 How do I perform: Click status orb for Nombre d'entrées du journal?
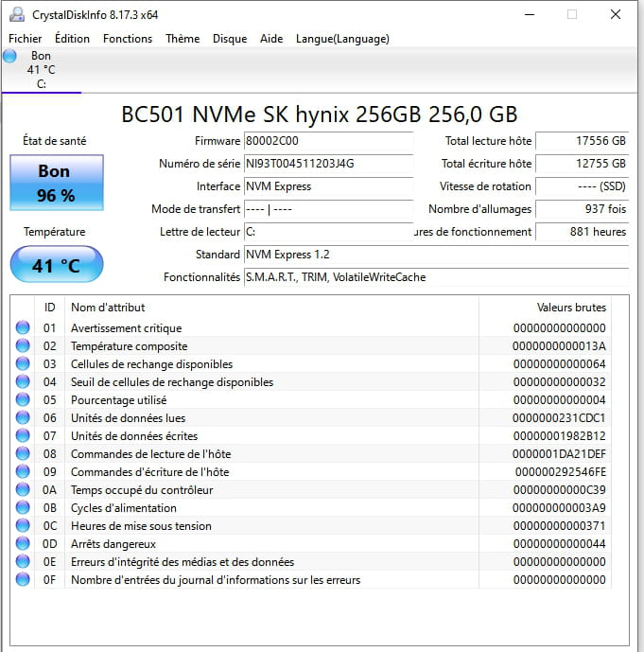[23, 579]
